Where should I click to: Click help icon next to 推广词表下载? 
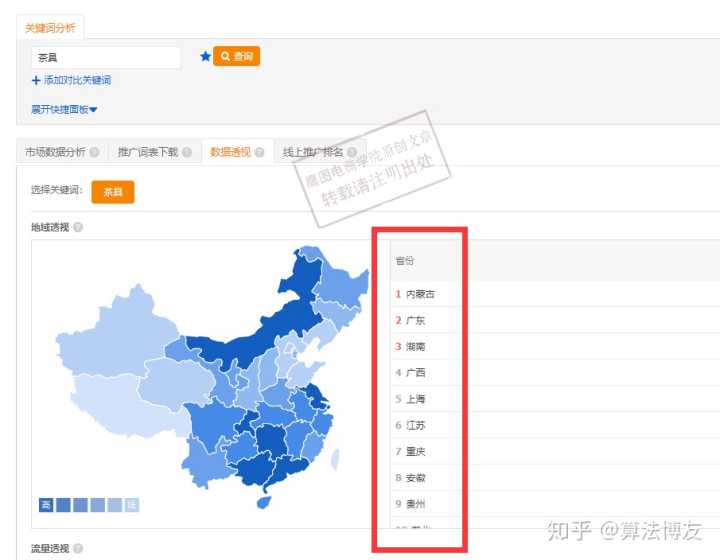pos(187,152)
